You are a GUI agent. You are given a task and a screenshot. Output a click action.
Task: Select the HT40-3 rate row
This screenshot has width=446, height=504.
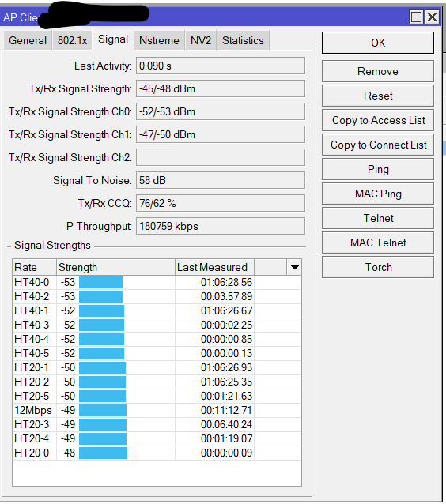157,325
